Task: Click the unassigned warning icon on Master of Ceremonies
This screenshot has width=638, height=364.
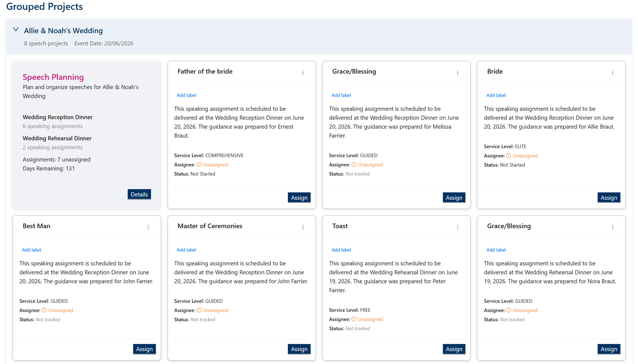Action: [x=199, y=310]
